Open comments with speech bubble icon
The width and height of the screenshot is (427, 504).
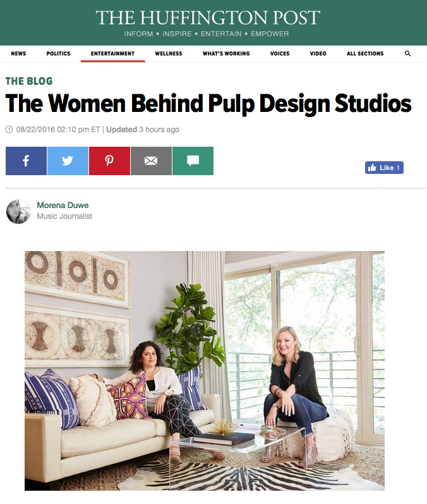[193, 161]
